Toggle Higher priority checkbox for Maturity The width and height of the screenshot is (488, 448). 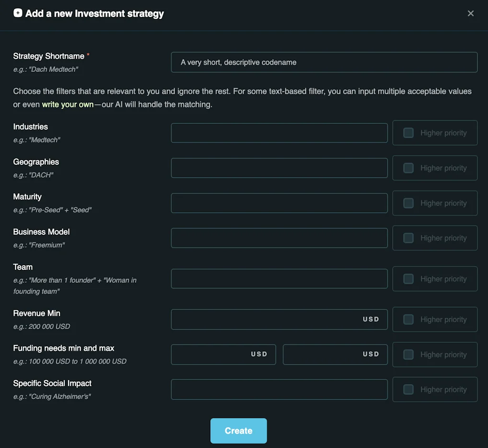pos(408,203)
